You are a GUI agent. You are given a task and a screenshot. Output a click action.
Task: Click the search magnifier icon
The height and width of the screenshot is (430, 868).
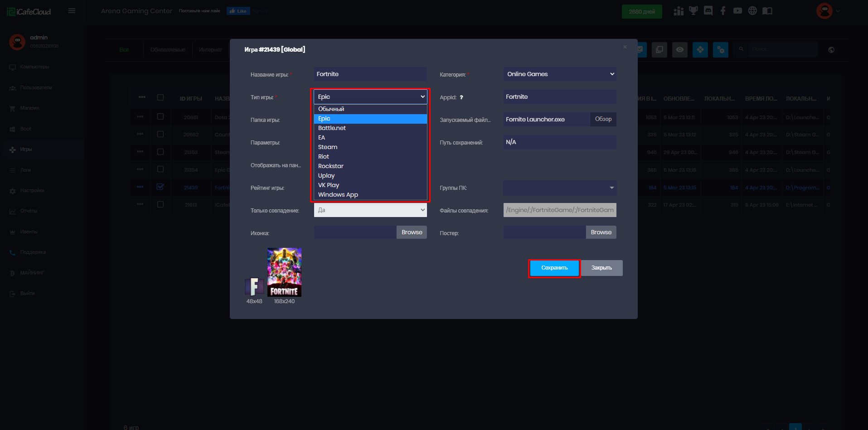click(x=742, y=49)
